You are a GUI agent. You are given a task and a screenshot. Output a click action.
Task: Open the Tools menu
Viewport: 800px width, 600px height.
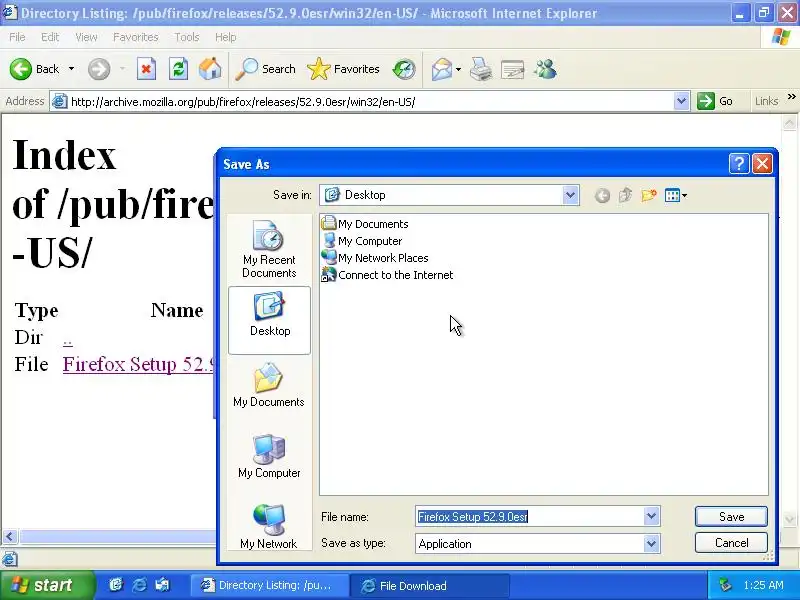(187, 37)
